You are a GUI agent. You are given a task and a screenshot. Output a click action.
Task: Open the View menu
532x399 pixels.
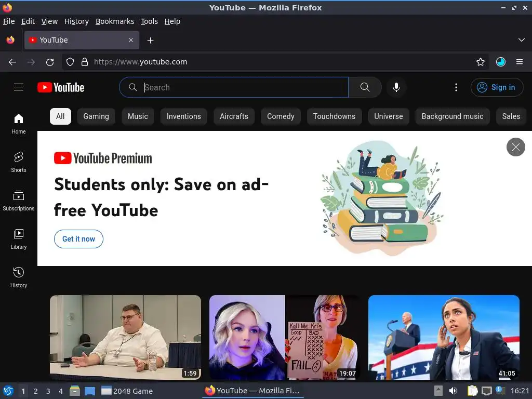tap(49, 21)
